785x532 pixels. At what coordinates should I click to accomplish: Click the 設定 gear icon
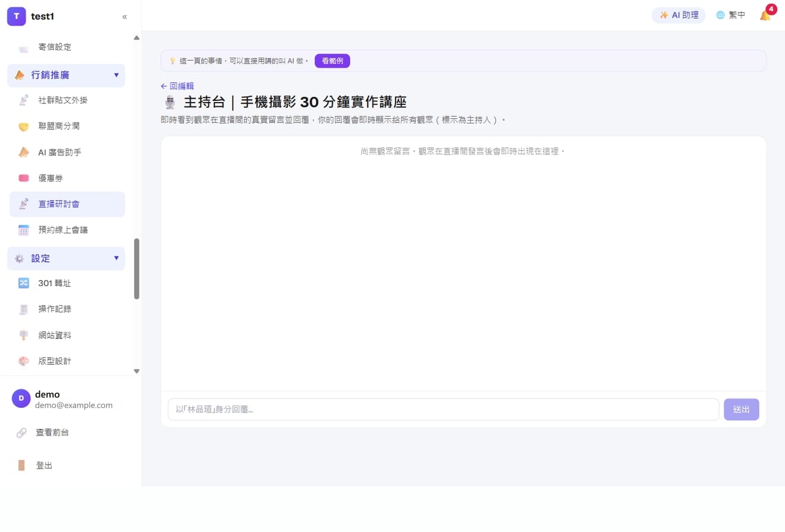pos(20,259)
